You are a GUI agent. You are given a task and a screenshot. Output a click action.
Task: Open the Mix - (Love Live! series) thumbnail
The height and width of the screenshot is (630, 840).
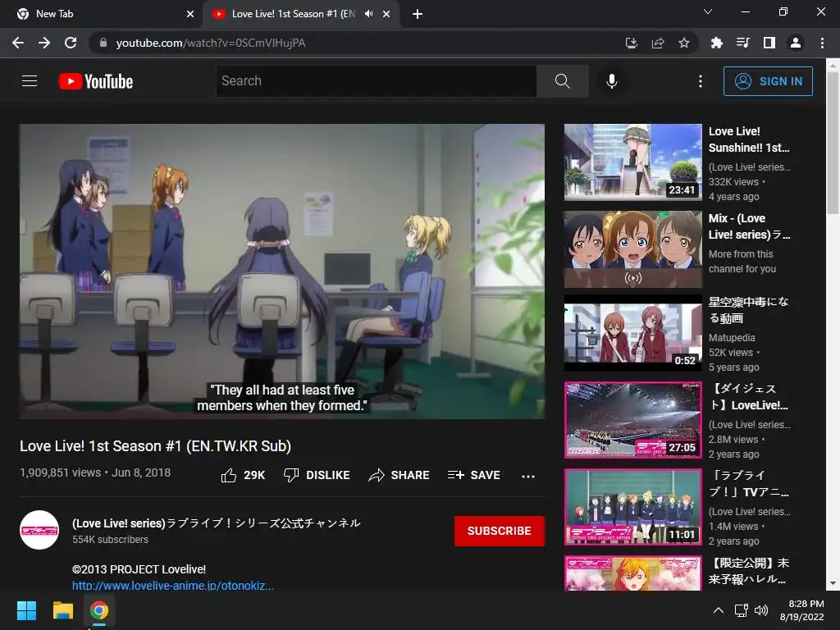632,249
